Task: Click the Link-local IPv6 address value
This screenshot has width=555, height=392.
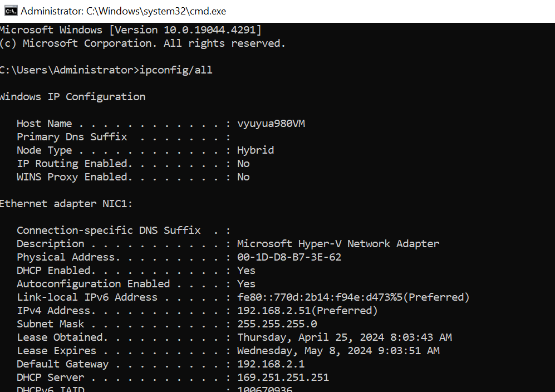Action: (353, 297)
